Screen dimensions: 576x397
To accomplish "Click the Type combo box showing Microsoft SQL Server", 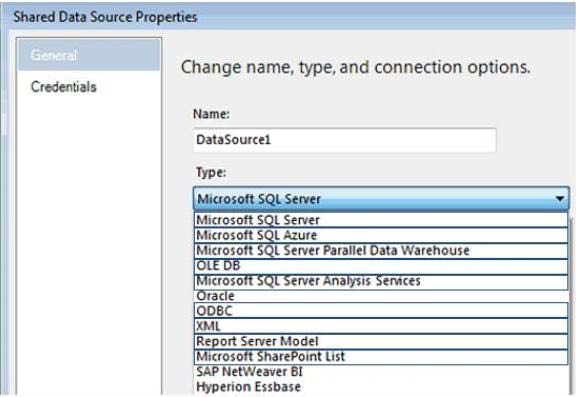I will click(x=381, y=199).
